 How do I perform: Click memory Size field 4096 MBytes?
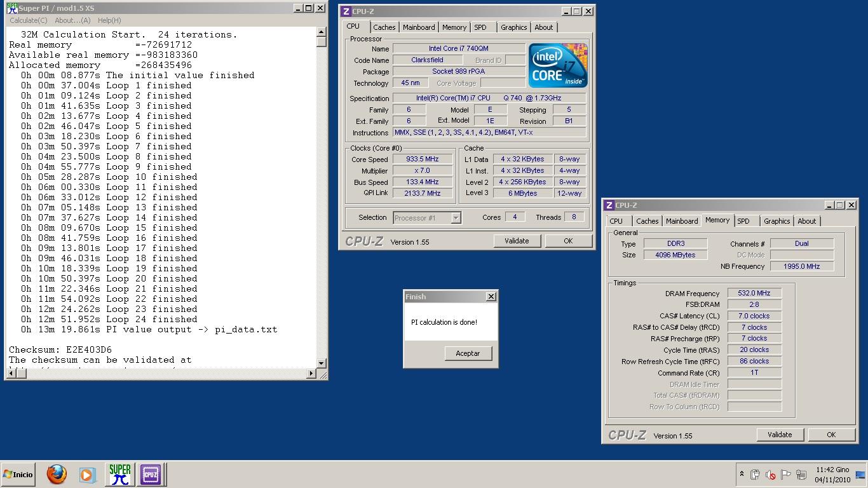(675, 255)
